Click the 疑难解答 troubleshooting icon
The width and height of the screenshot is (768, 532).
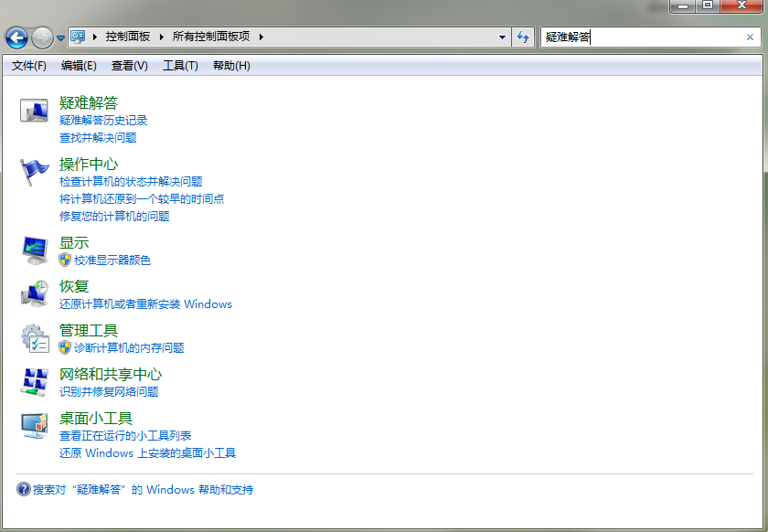click(x=34, y=111)
